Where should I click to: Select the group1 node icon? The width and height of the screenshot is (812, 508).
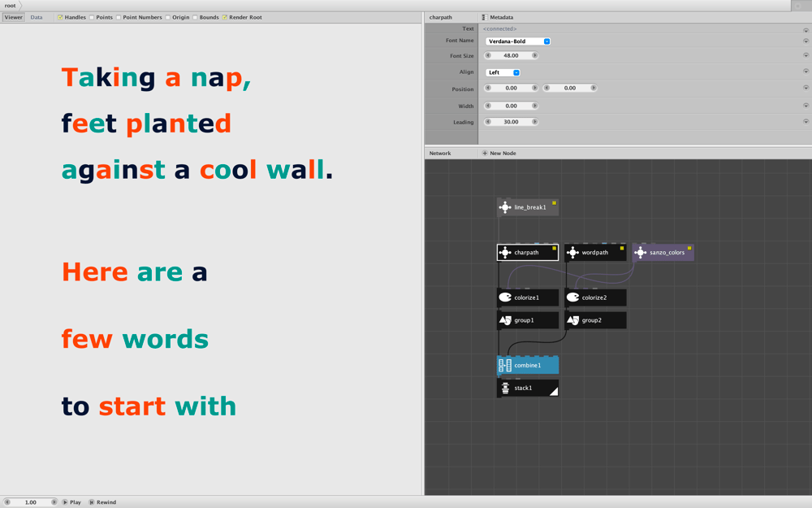point(505,320)
